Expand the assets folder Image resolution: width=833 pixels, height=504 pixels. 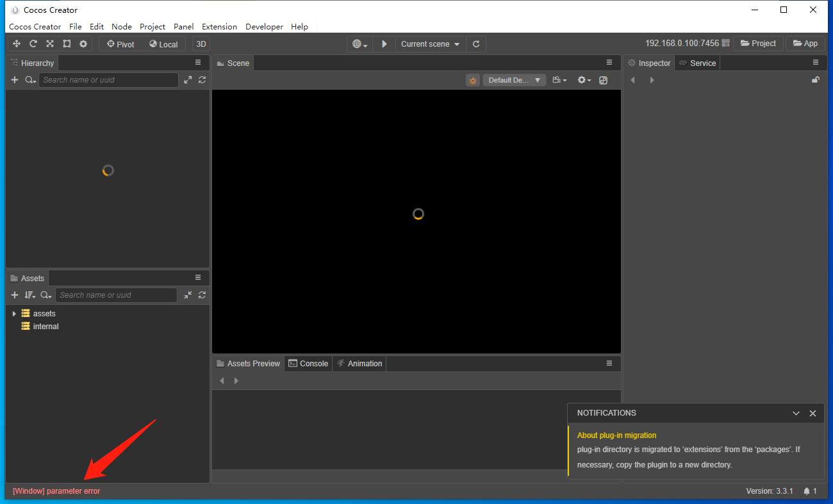[14, 314]
